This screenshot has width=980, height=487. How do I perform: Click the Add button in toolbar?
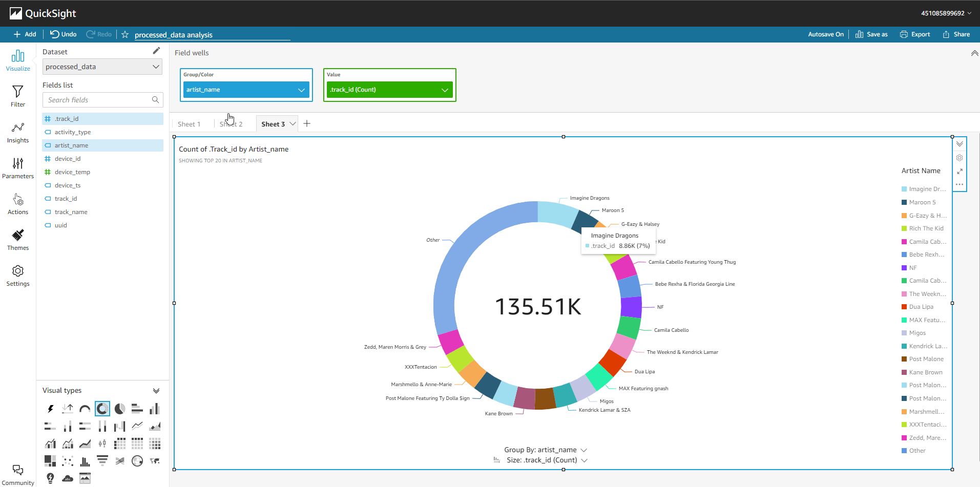coord(25,34)
